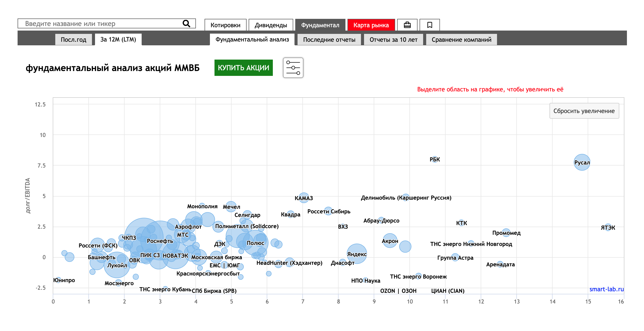Click the HeadHunter (Хэдхантер) label
Image resolution: width=644 pixels, height=331 pixels.
(x=289, y=263)
